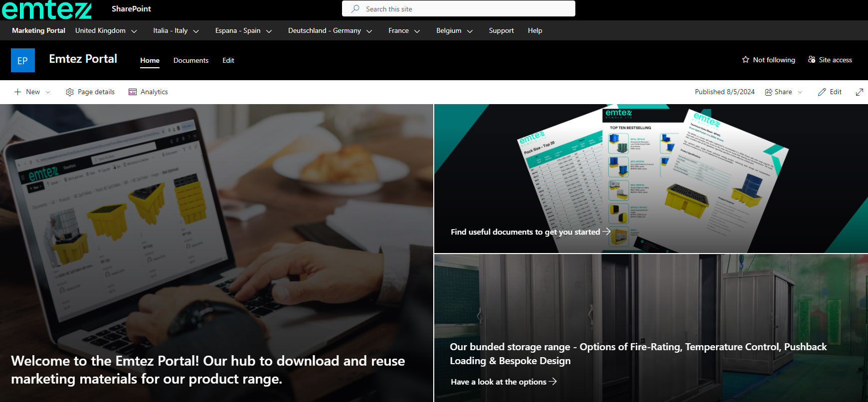This screenshot has height=402, width=868.
Task: Click in 'Search this site' field
Action: 459,9
